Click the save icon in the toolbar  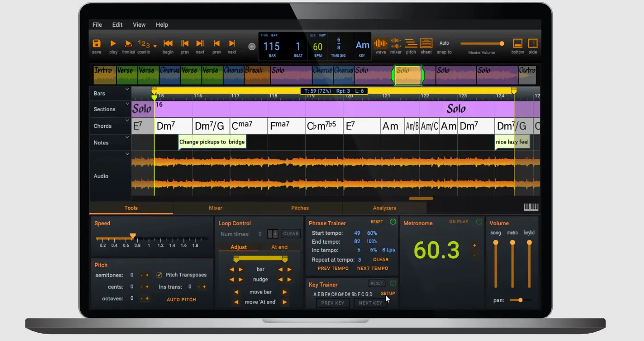click(x=96, y=43)
